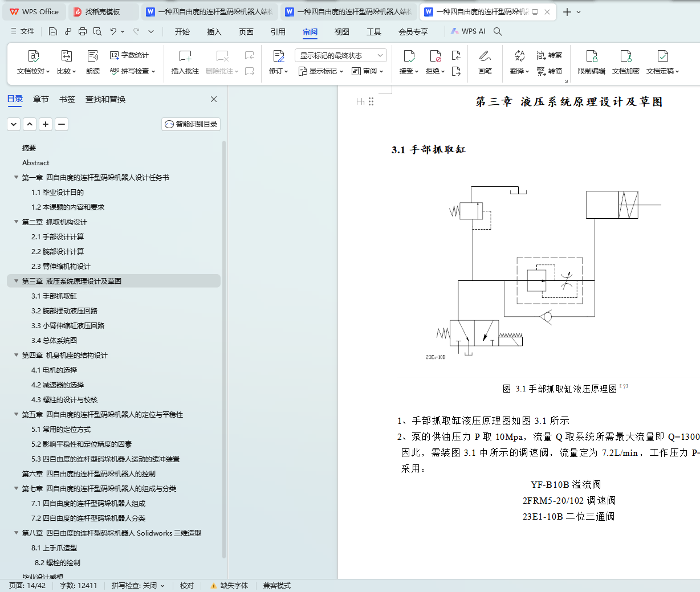Open the 比较 compare tool
The width and height of the screenshot is (700, 592).
click(x=67, y=63)
